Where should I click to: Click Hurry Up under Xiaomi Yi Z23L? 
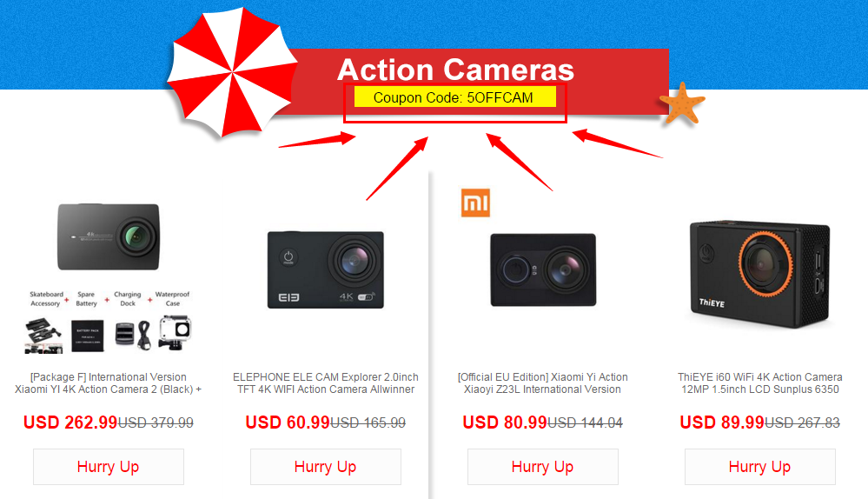pos(543,467)
